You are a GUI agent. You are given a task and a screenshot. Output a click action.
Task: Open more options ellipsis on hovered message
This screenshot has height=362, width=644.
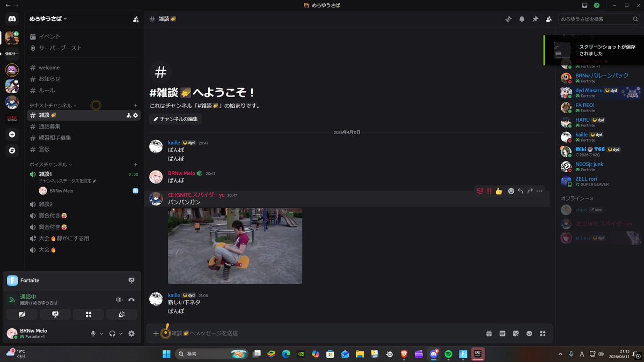(540, 191)
